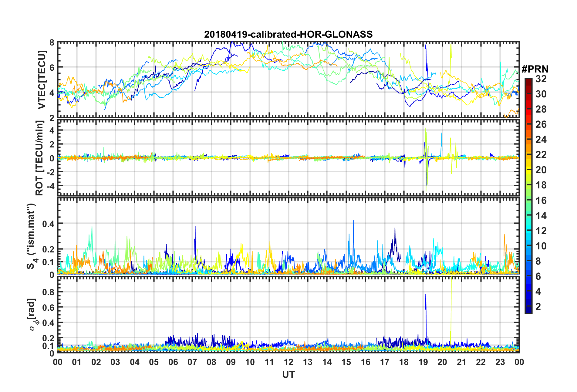Click the 18 label on the PRN colorbar
The height and width of the screenshot is (392, 577).
541,185
